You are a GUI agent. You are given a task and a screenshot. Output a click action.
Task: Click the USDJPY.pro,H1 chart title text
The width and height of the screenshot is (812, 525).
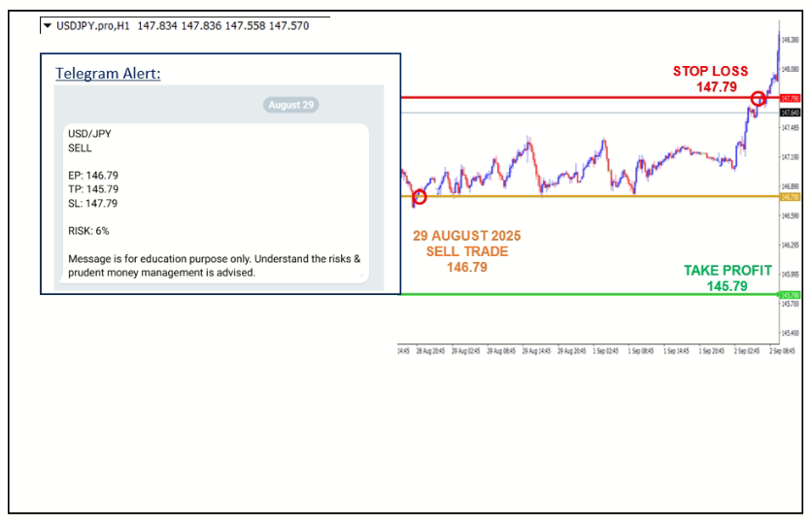[93, 26]
